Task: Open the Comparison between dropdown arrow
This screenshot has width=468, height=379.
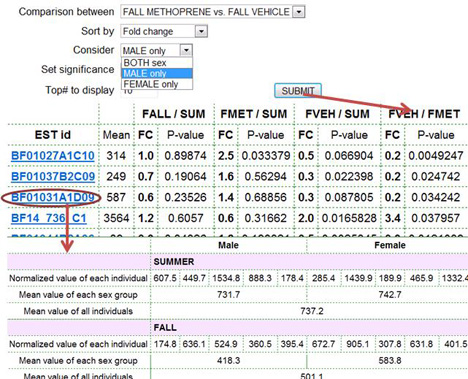Action: tap(299, 12)
